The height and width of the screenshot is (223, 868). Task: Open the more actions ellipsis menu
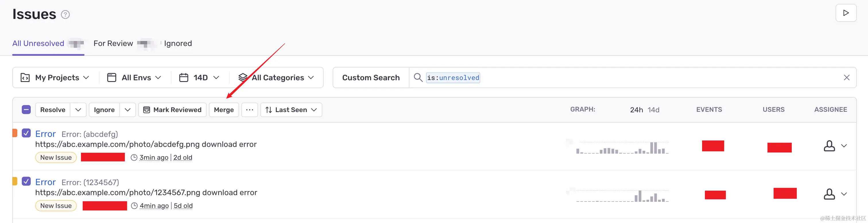pos(249,110)
